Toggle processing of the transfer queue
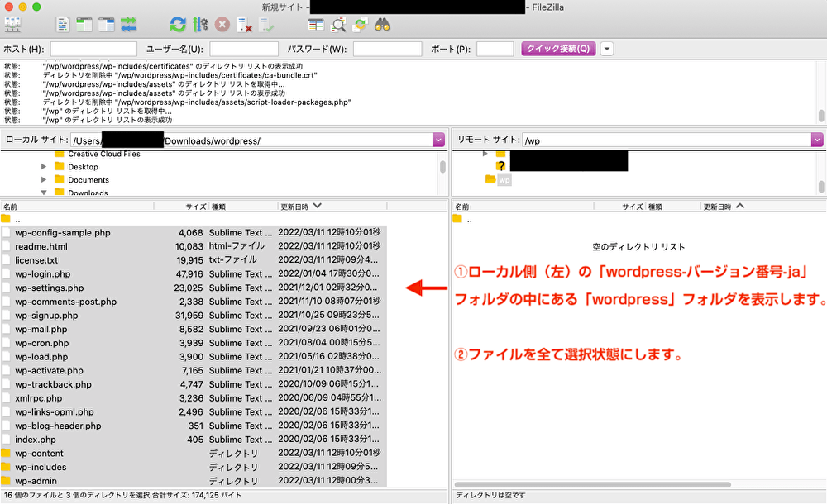827x504 pixels. pyautogui.click(x=200, y=24)
